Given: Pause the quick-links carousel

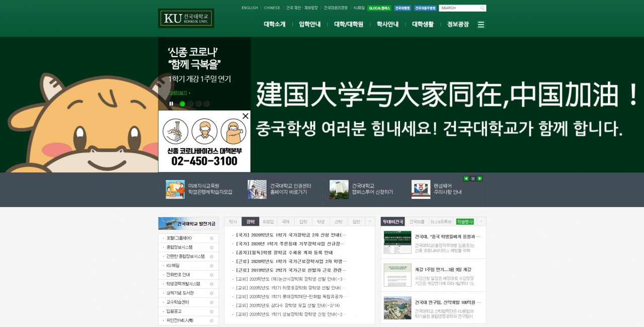Looking at the screenshot, I should pyautogui.click(x=473, y=178).
